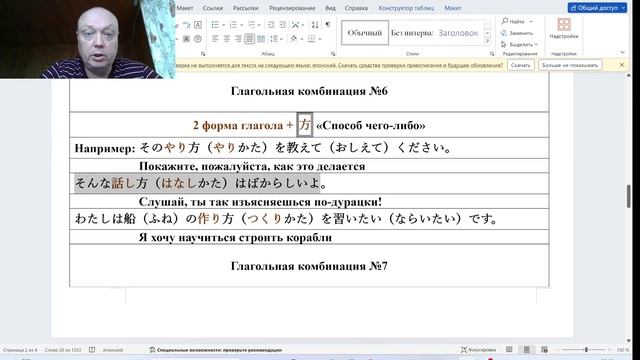Open the bulleted list tool
The width and height of the screenshot is (640, 360).
215,25
